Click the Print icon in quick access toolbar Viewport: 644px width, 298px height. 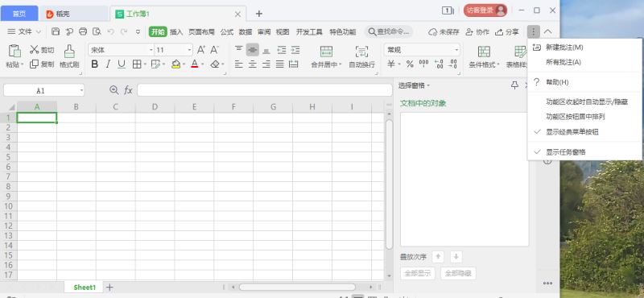click(83, 31)
